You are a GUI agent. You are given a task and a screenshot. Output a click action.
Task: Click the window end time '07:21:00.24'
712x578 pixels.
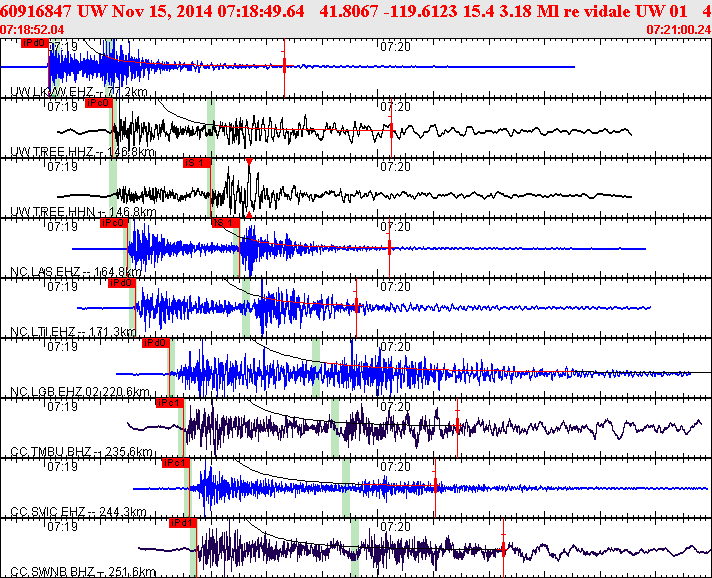click(678, 30)
